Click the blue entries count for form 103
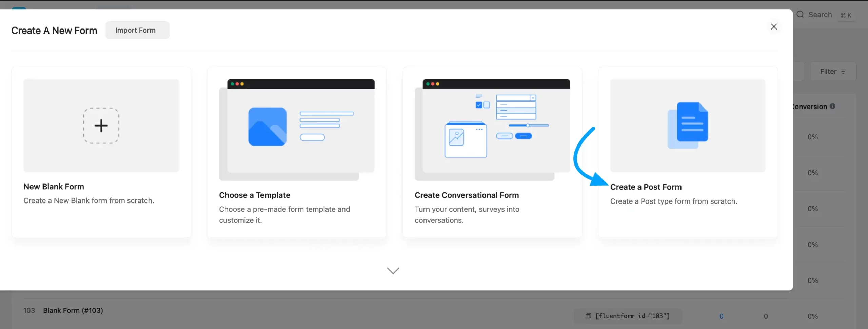The width and height of the screenshot is (868, 329). [721, 316]
